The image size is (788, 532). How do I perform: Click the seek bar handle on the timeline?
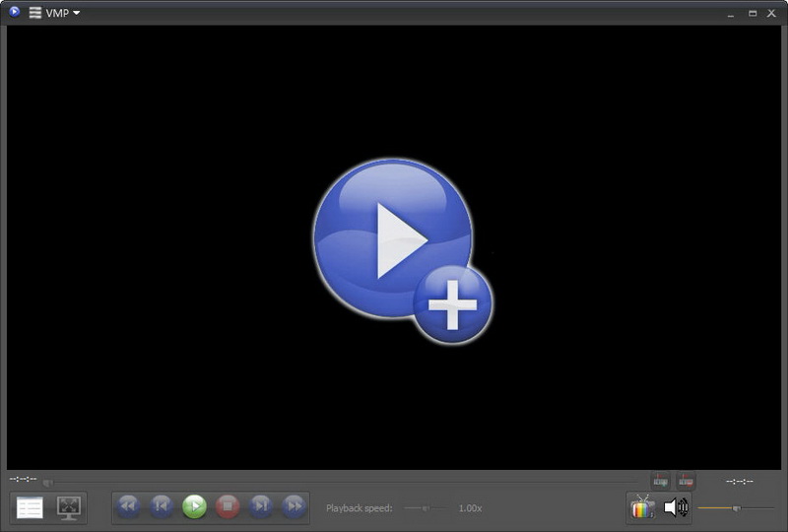tap(47, 483)
